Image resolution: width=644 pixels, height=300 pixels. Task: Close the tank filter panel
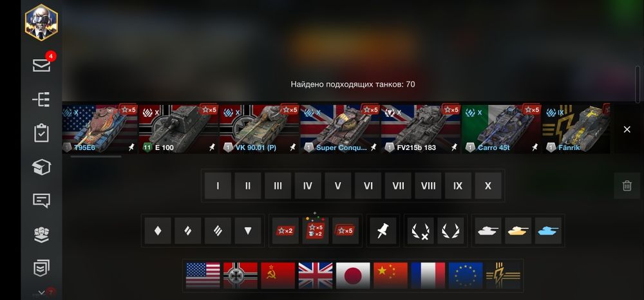point(627,129)
